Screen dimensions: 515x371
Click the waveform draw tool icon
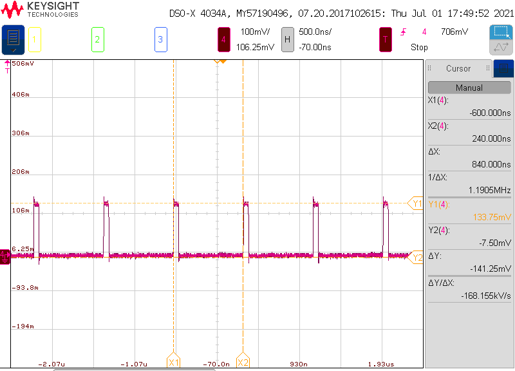501,47
